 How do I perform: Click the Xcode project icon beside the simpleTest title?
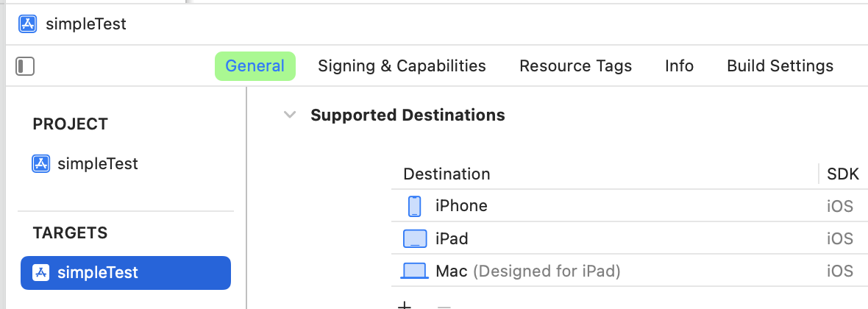pyautogui.click(x=28, y=24)
